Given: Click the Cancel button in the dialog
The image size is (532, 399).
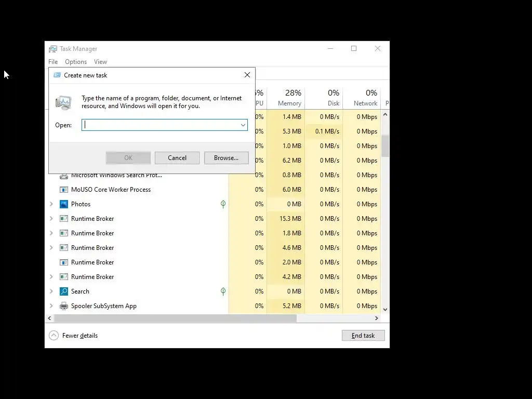Looking at the screenshot, I should (177, 158).
